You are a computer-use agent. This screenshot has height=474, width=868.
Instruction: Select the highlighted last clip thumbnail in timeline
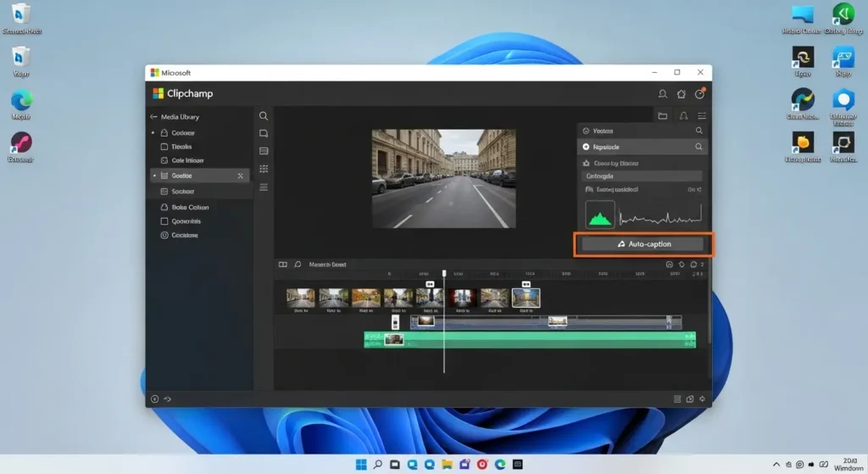[526, 298]
